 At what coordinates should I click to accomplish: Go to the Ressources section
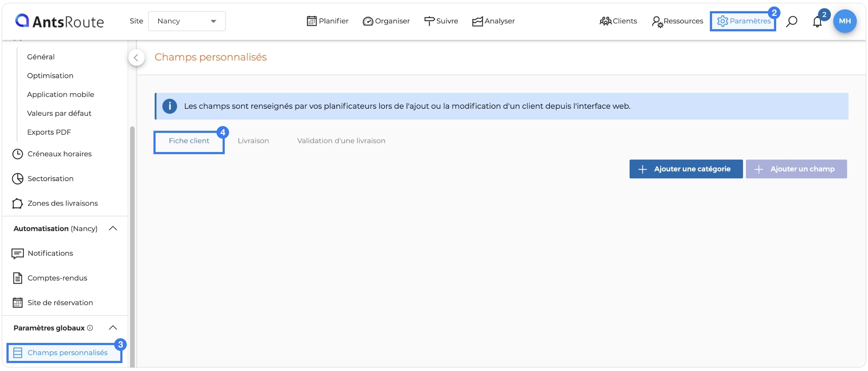click(677, 21)
